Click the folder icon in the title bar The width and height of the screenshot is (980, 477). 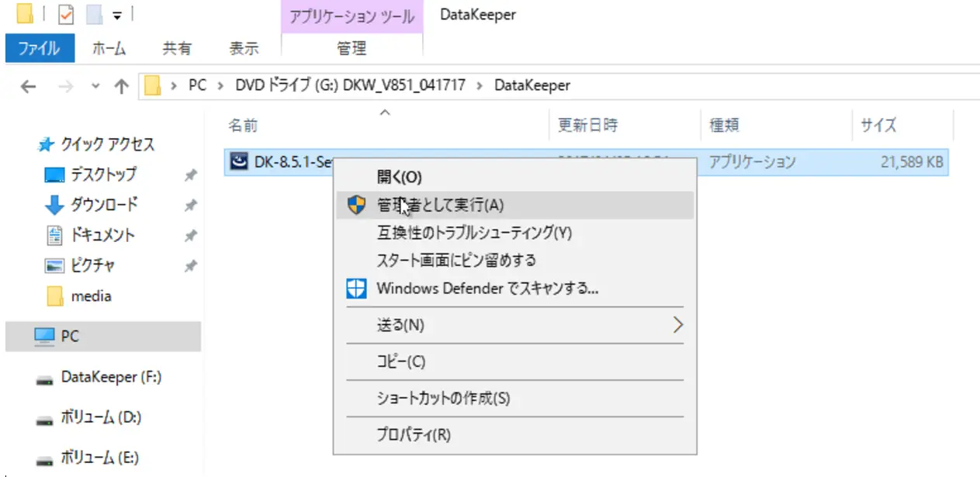25,14
